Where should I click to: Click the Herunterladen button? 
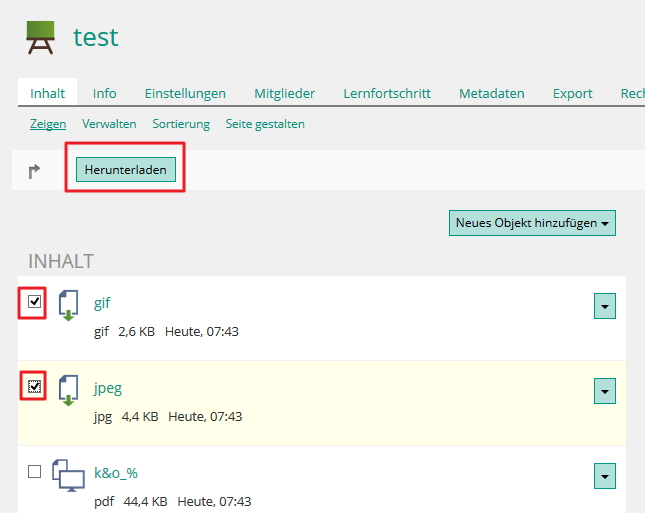125,169
